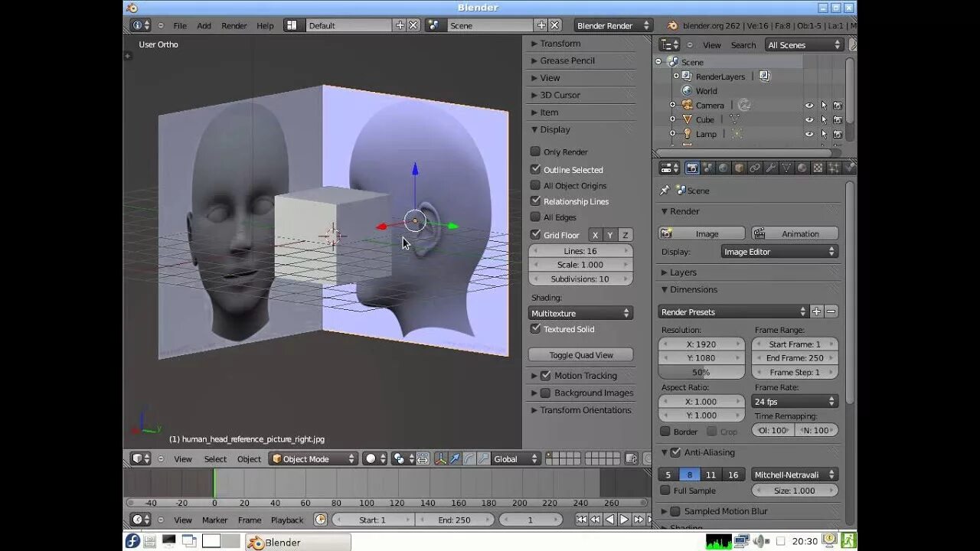980x551 pixels.
Task: Select the Material tab sphere icon
Action: (802, 168)
